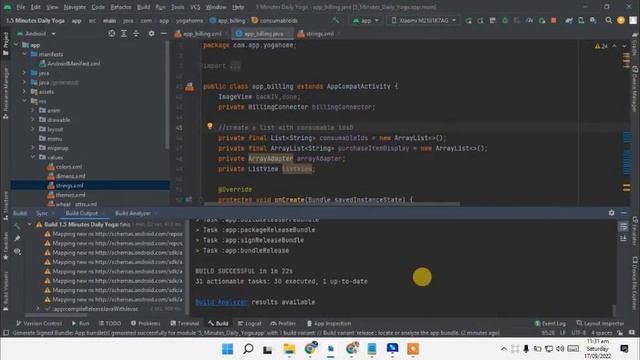Toggle Resource Manager side tab
This screenshot has width=640, height=360.
click(x=5, y=93)
